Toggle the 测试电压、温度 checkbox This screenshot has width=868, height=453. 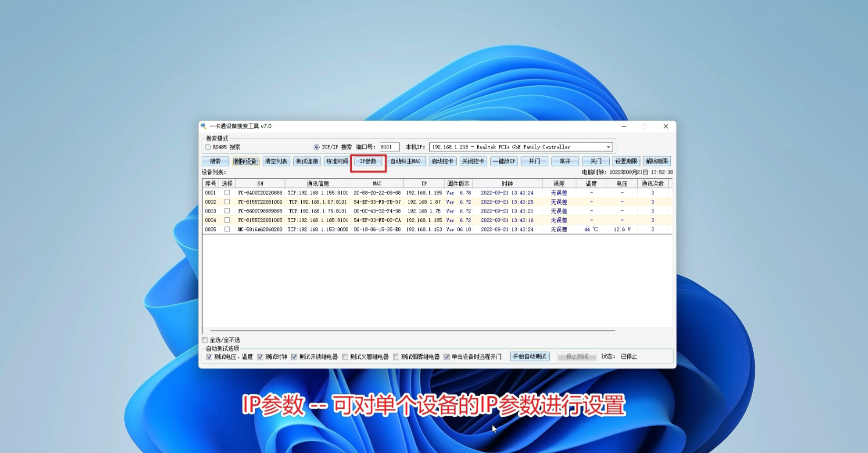pos(209,357)
